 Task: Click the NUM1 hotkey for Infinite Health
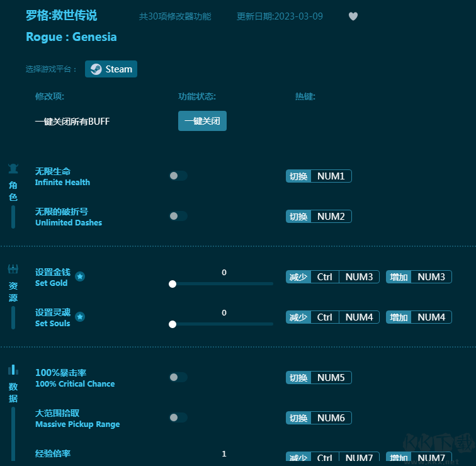click(331, 176)
